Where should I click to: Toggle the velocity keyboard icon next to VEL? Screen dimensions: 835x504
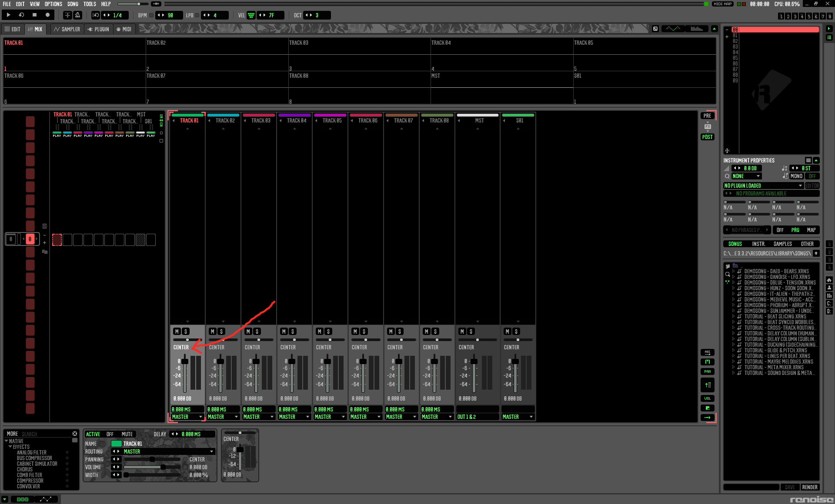251,15
